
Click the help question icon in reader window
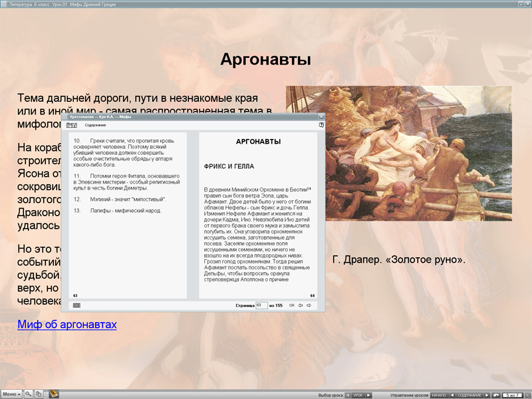321,125
